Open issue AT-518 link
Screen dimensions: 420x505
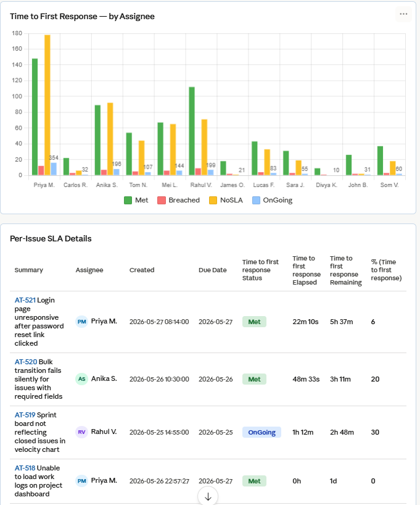coord(25,468)
